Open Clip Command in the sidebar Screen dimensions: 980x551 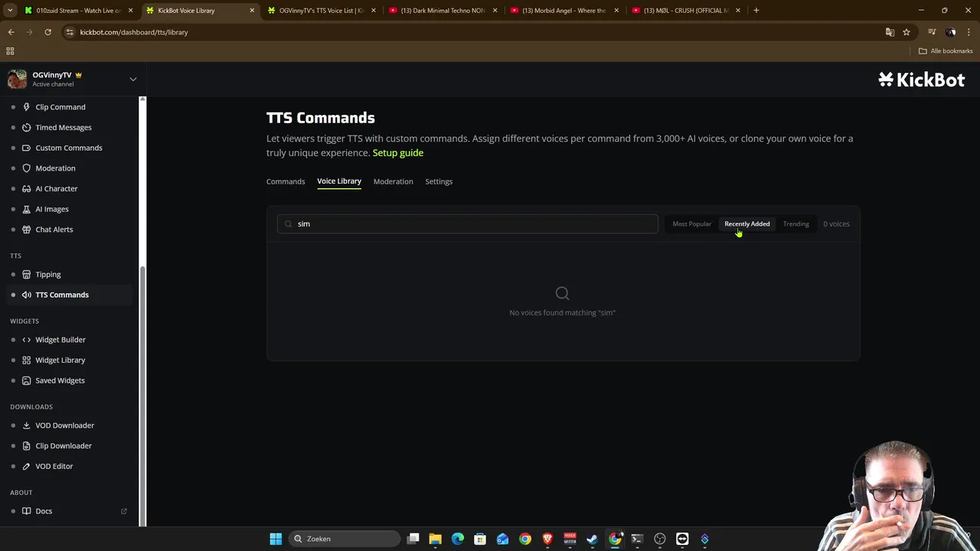(60, 107)
